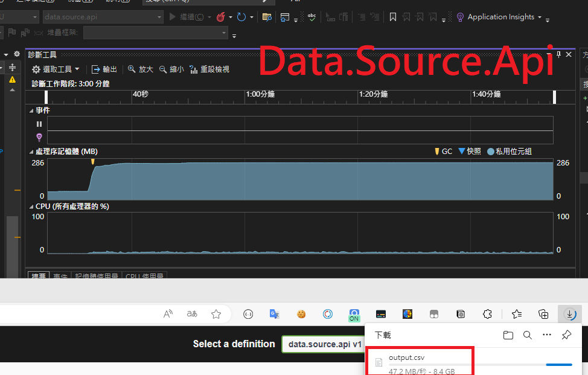Collapse the 處理序記憶體 memory graph section
Image resolution: width=588 pixels, height=375 pixels.
pos(31,151)
